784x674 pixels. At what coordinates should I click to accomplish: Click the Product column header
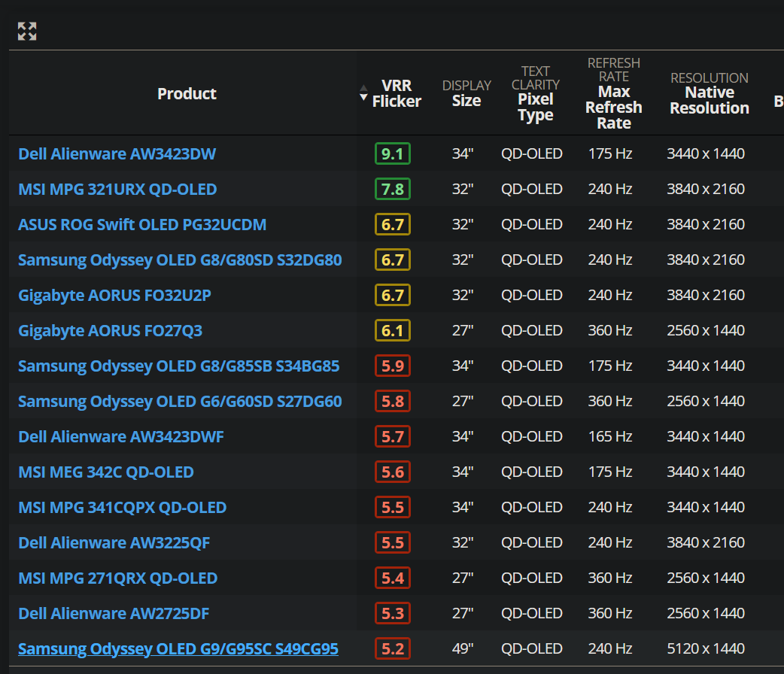pyautogui.click(x=187, y=93)
